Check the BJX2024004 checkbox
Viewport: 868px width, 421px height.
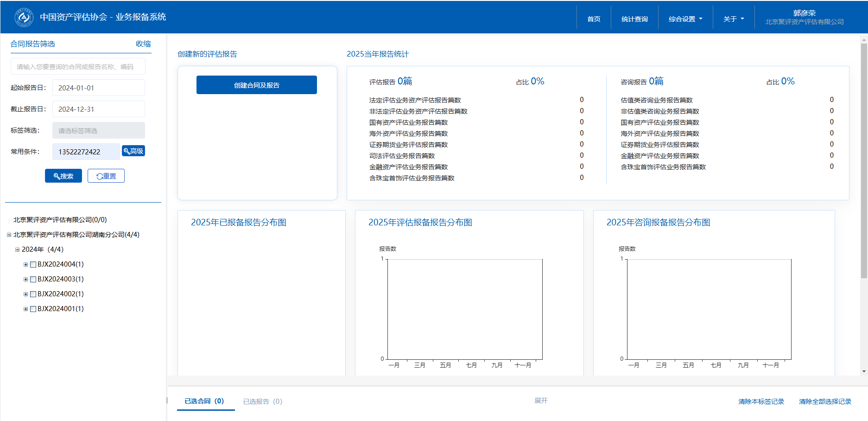(33, 265)
